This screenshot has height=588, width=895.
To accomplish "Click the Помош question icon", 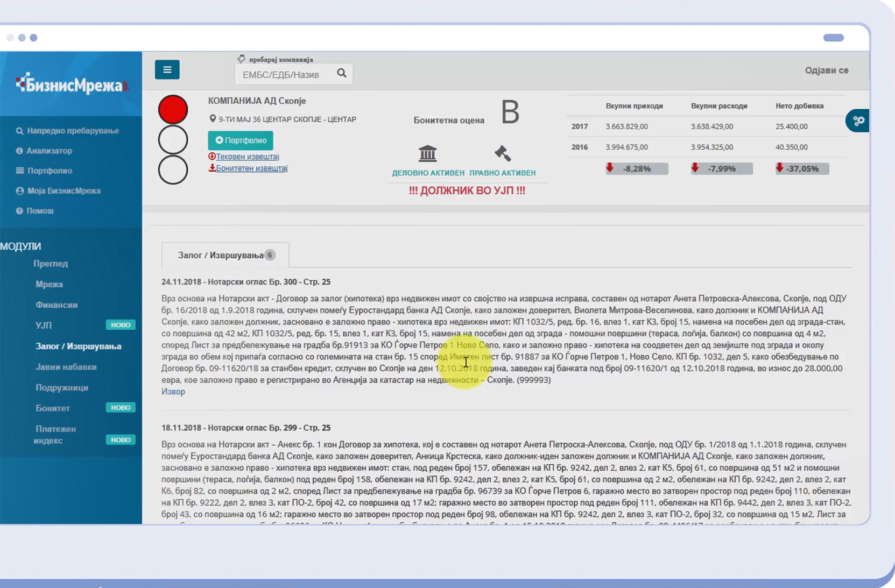I will pos(19,211).
